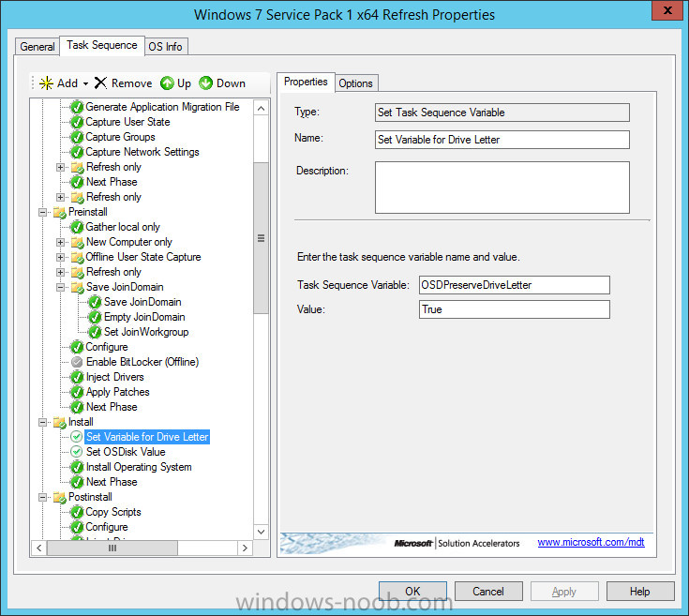Click the tree scroll up arrow
689x616 pixels.
tap(261, 108)
